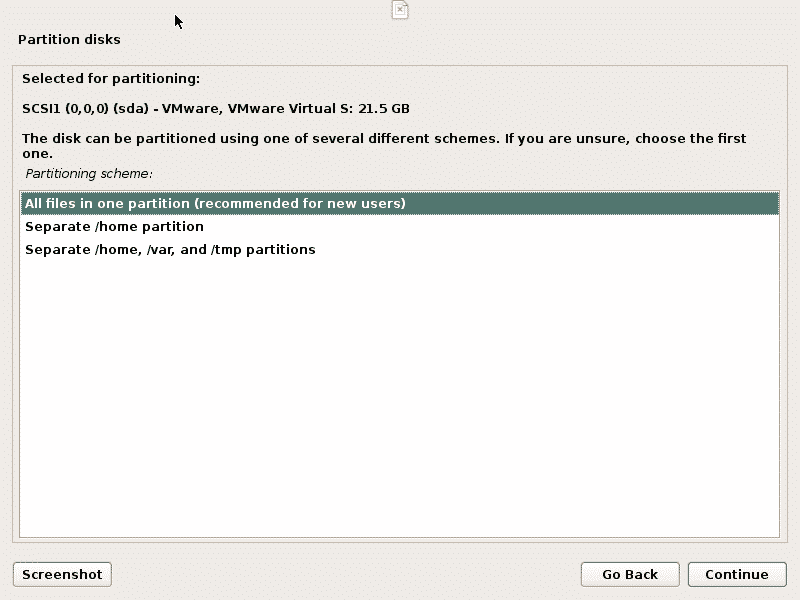Click the blank banner right of the document icon
This screenshot has height=600, width=800.
click(x=600, y=10)
